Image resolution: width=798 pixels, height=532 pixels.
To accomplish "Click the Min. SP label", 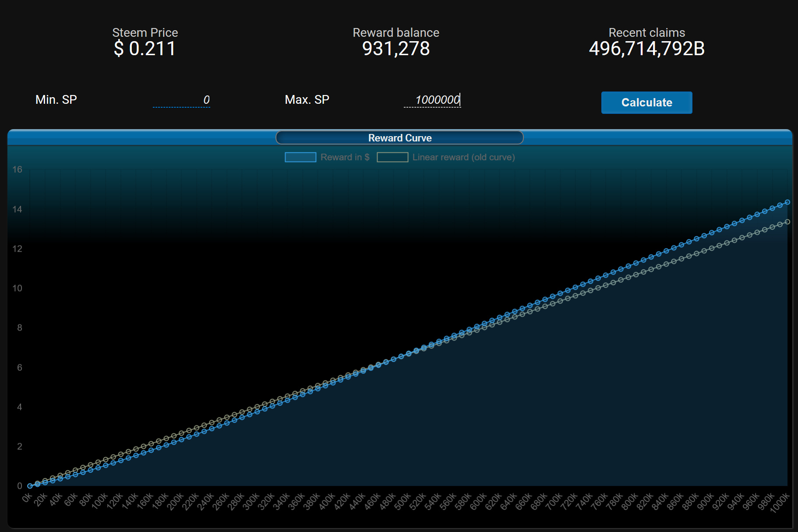I will [x=56, y=100].
